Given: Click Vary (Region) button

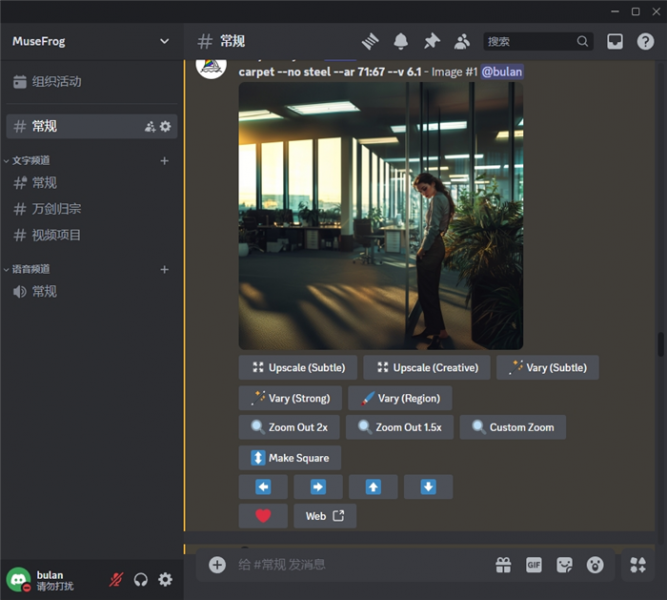Looking at the screenshot, I should point(400,398).
